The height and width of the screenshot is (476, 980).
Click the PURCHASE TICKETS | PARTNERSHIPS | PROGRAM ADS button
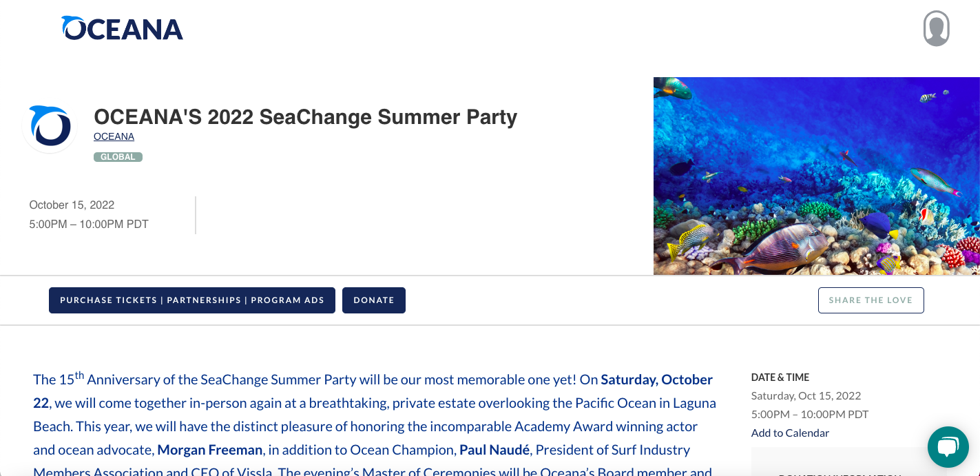point(191,300)
